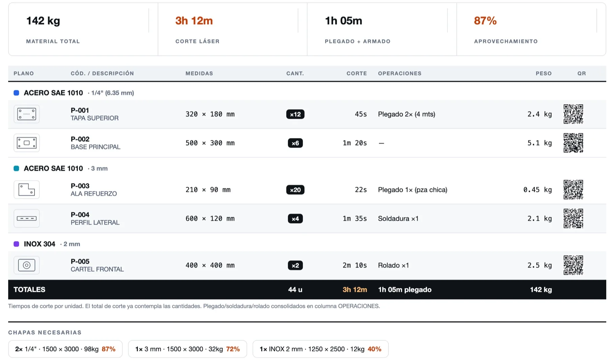The height and width of the screenshot is (364, 609).
Task: Open the QR code for P-003
Action: tap(573, 189)
